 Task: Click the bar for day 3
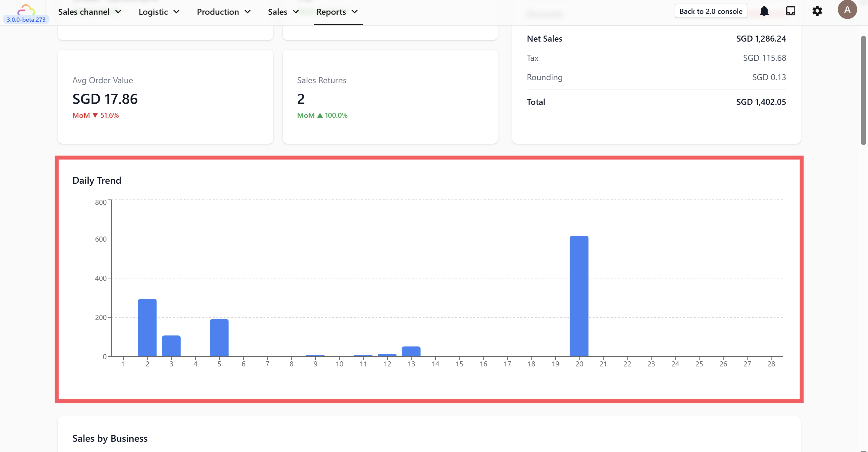[171, 346]
